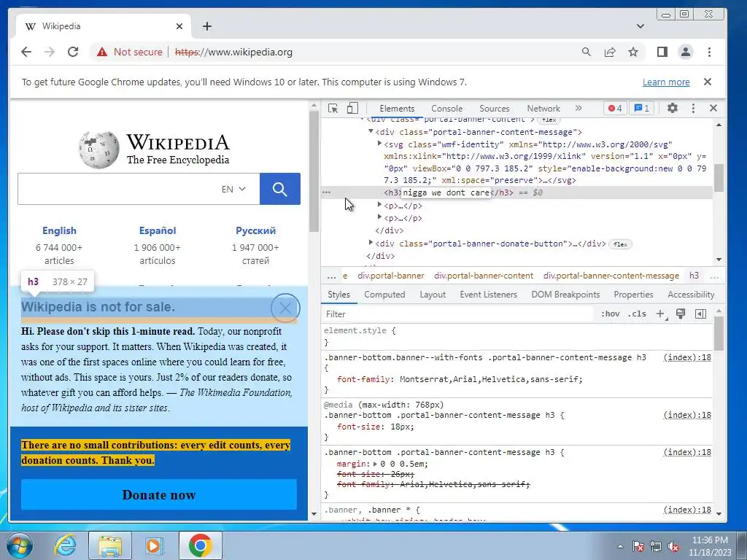Toggle the computed styles sidebar
The width and height of the screenshot is (747, 560).
(701, 314)
